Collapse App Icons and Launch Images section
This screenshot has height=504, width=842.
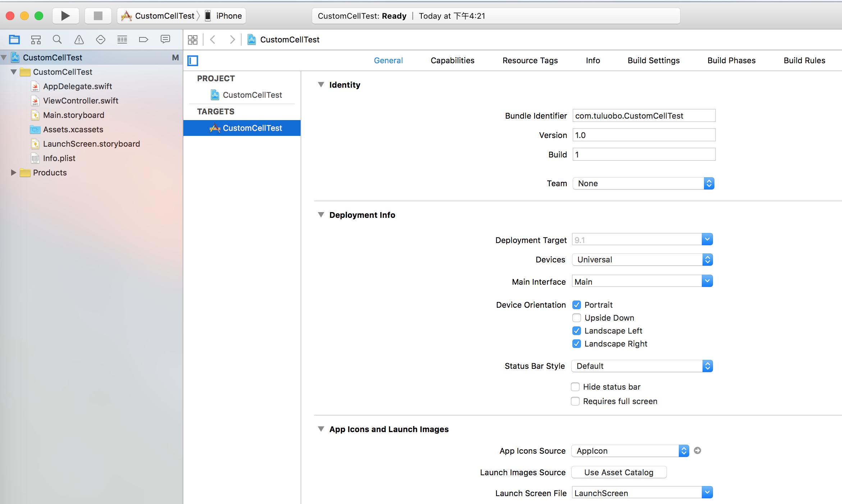tap(321, 429)
